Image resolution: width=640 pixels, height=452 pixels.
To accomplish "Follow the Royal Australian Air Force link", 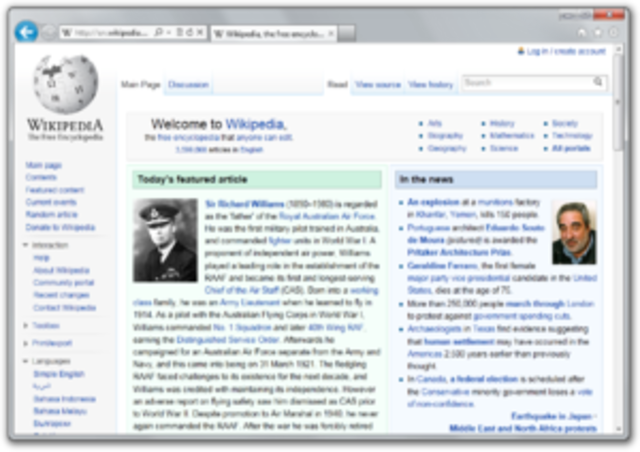I will (x=327, y=216).
